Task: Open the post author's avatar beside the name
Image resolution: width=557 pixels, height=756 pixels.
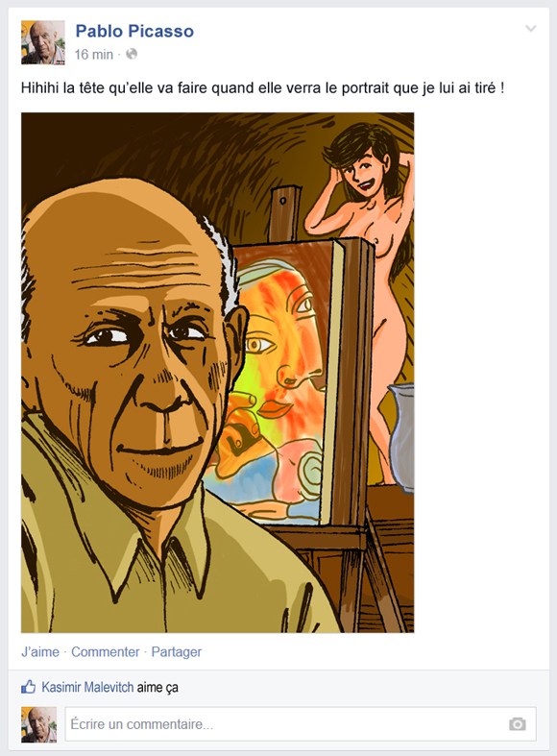Action: coord(43,42)
